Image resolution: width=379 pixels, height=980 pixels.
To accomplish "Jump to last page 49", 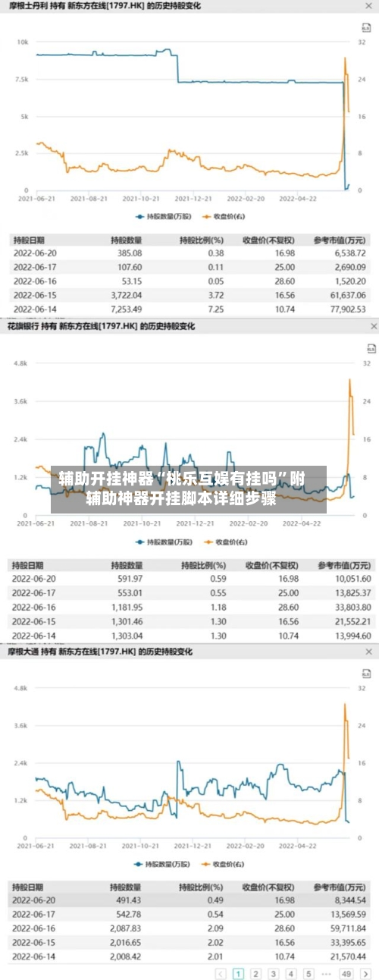I will 346,973.
